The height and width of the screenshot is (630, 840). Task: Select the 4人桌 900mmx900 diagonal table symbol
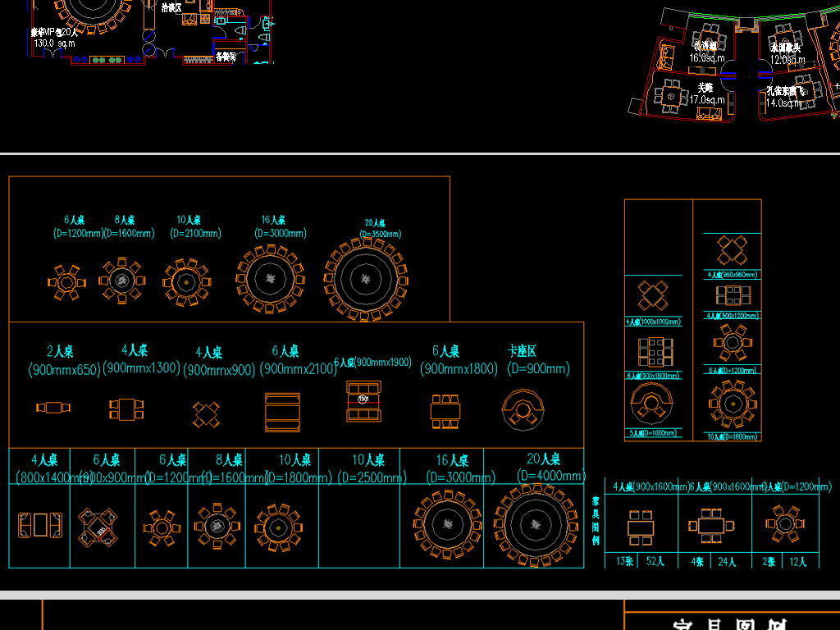(x=206, y=413)
